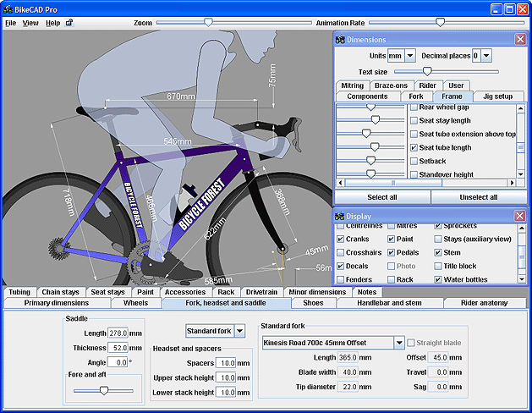Click the saddle Fore and aft slider

103,390
